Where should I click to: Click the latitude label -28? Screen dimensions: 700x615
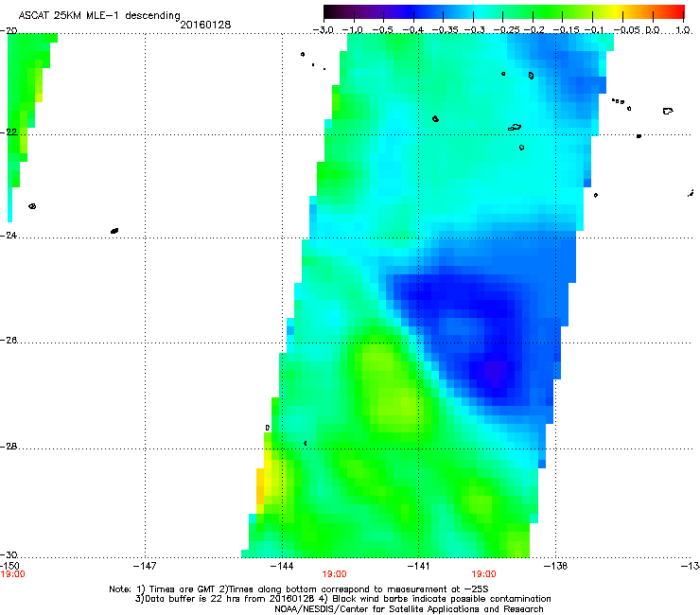9,447
